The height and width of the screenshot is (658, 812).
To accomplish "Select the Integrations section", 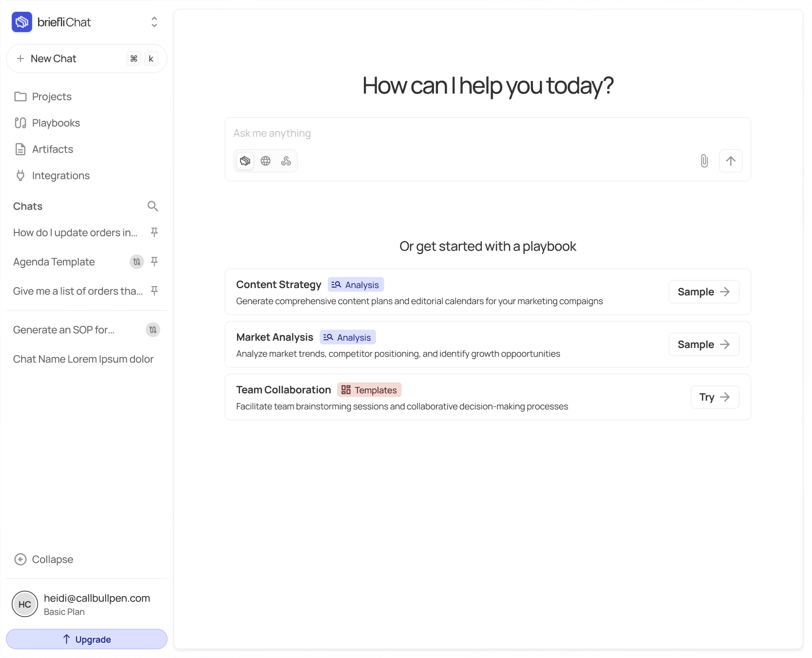I will click(x=60, y=175).
